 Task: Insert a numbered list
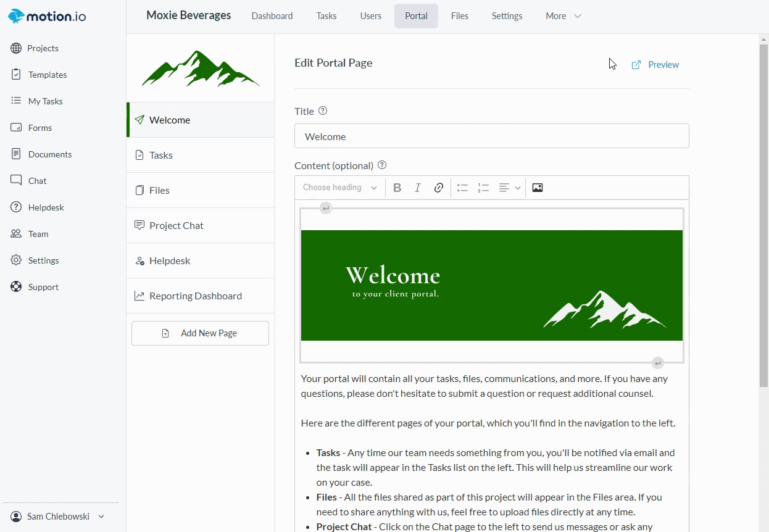(x=483, y=188)
